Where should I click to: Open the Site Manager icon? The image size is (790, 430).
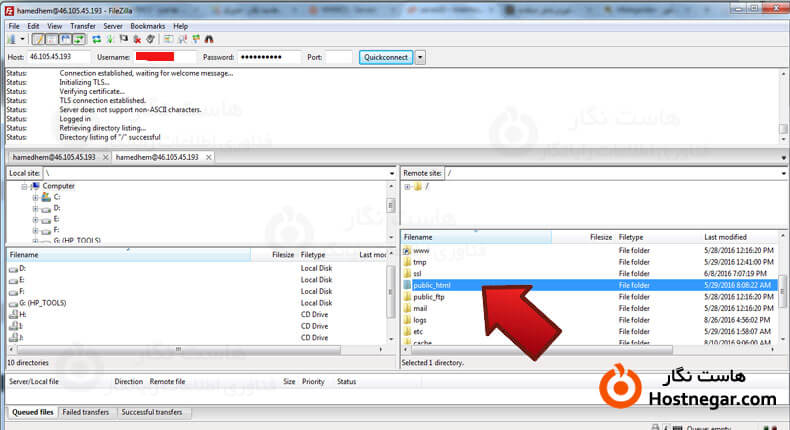[12, 39]
